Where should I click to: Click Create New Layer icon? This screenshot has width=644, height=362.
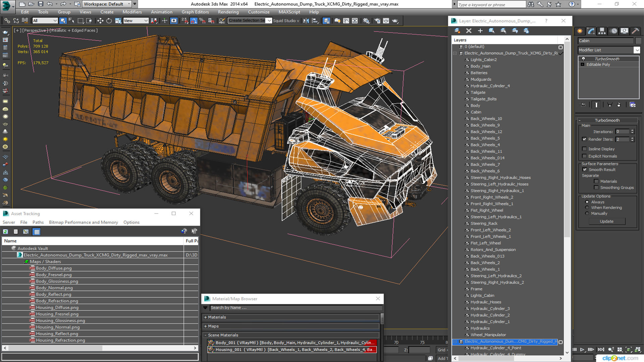(x=457, y=31)
